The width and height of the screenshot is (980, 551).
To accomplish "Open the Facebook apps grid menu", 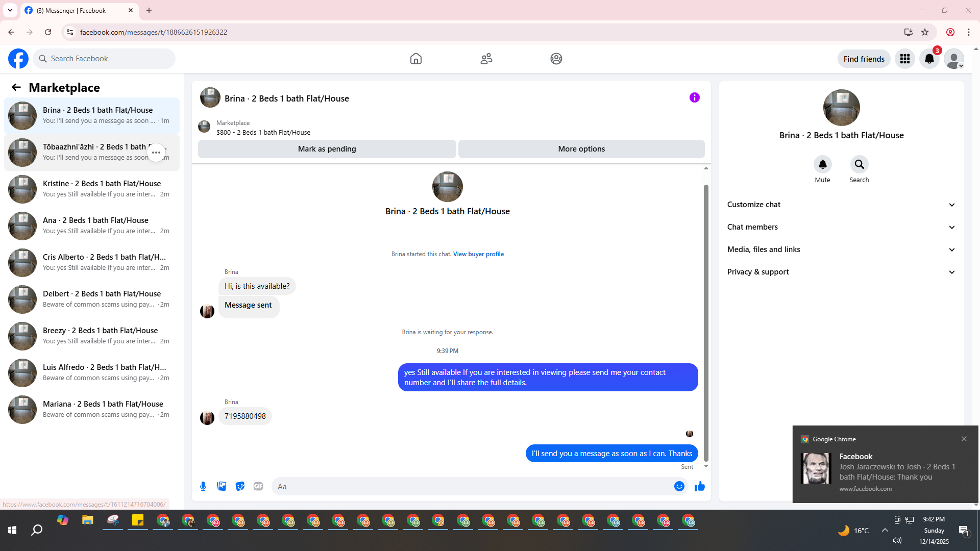I will click(x=904, y=59).
